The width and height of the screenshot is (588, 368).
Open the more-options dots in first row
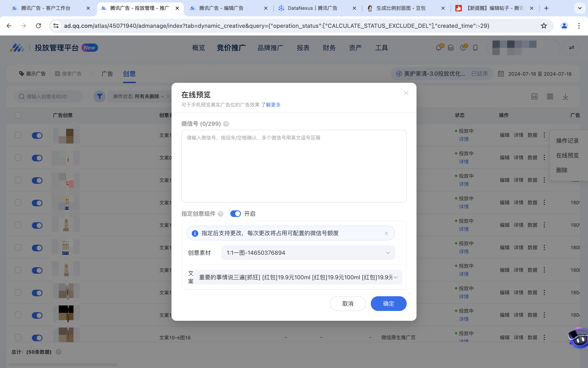coord(544,135)
